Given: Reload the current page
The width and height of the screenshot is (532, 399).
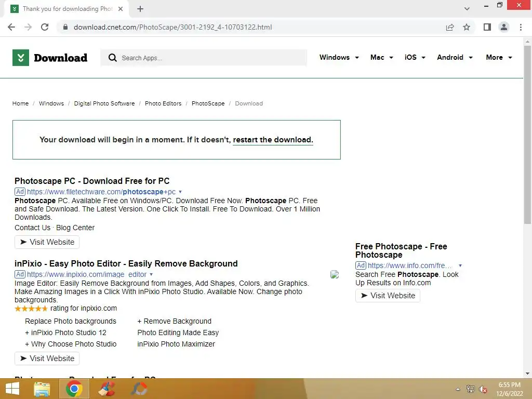Looking at the screenshot, I should click(45, 27).
